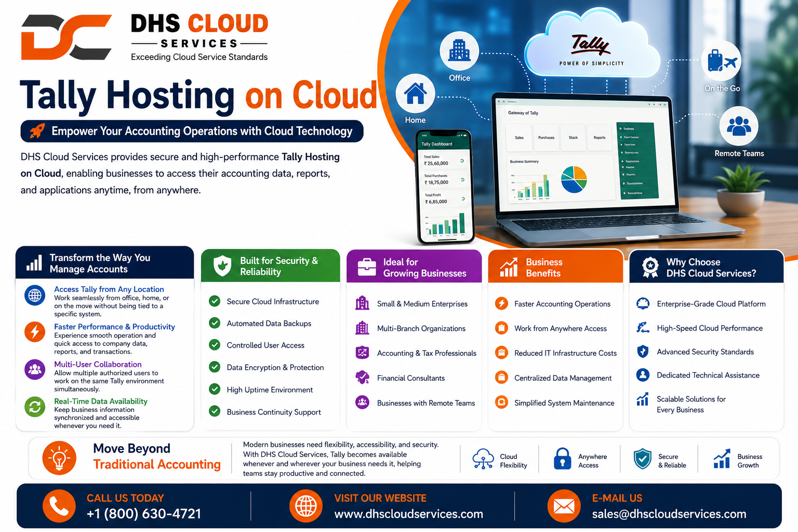Click the sales@dhscloudservices.com email address

tap(669, 514)
